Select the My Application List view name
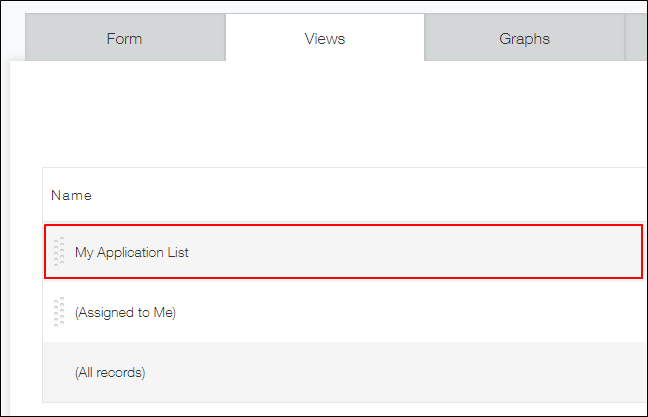The width and height of the screenshot is (648, 417). [x=132, y=252]
